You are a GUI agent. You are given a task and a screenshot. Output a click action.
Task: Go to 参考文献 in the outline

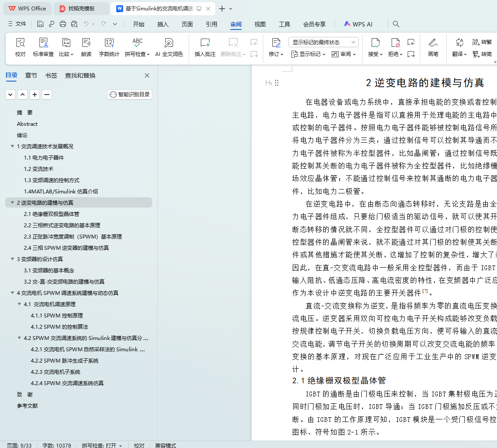pos(27,406)
